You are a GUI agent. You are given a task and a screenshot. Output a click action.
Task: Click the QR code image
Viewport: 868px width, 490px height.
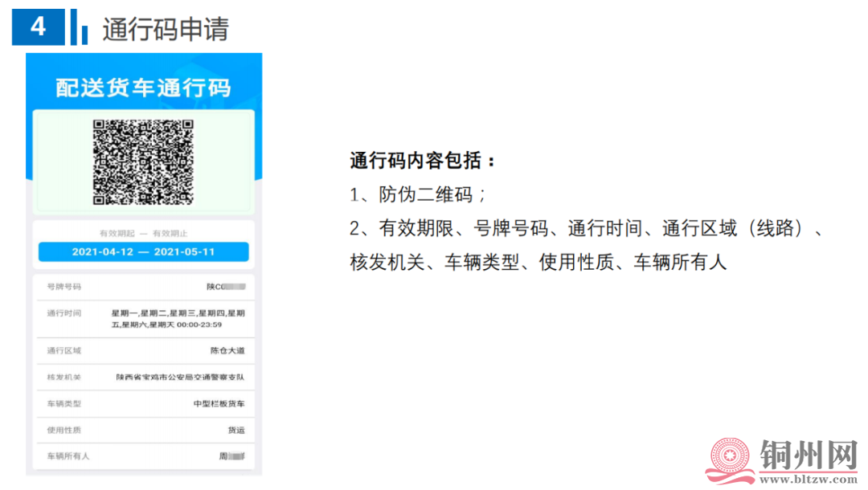pos(143,162)
